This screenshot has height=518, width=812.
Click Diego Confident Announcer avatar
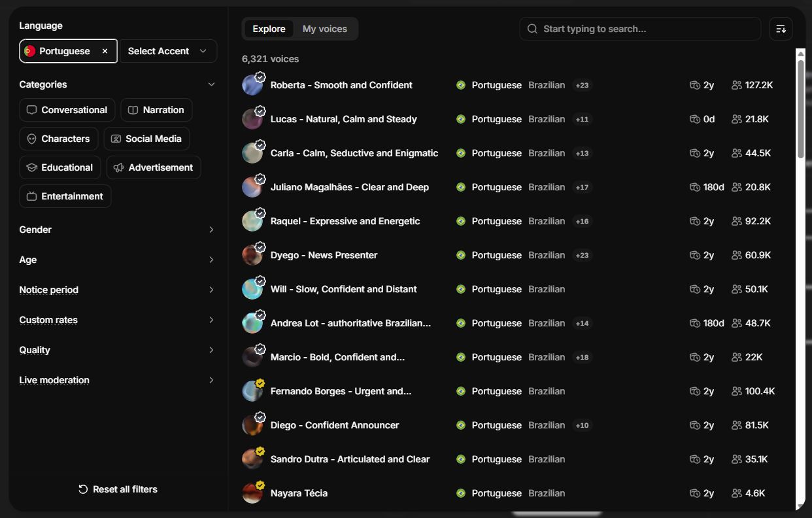(252, 425)
